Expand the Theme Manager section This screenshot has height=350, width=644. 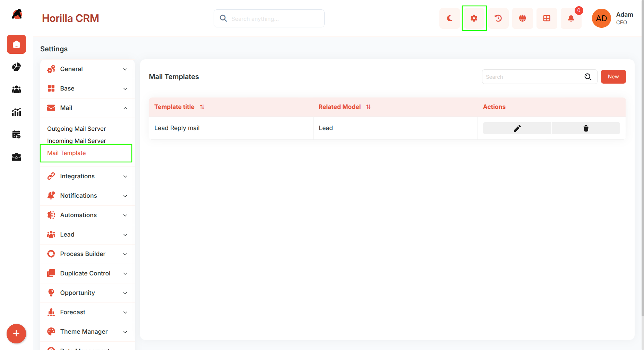point(87,332)
